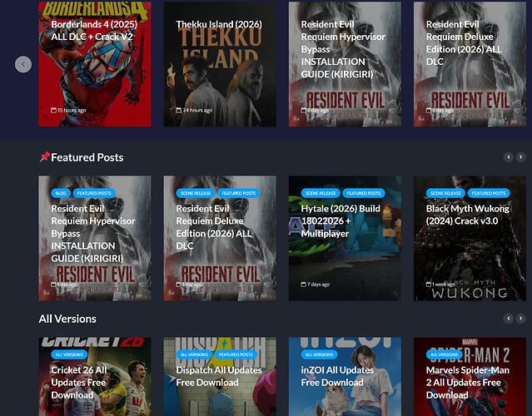Go to previous Featured Posts slide
This screenshot has width=532, height=416.
(508, 157)
